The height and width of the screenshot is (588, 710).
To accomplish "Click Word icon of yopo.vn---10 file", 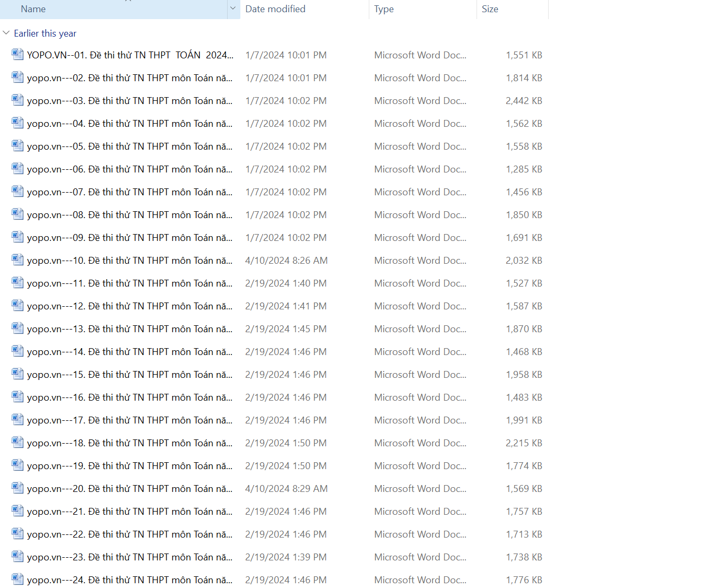I will coord(18,260).
